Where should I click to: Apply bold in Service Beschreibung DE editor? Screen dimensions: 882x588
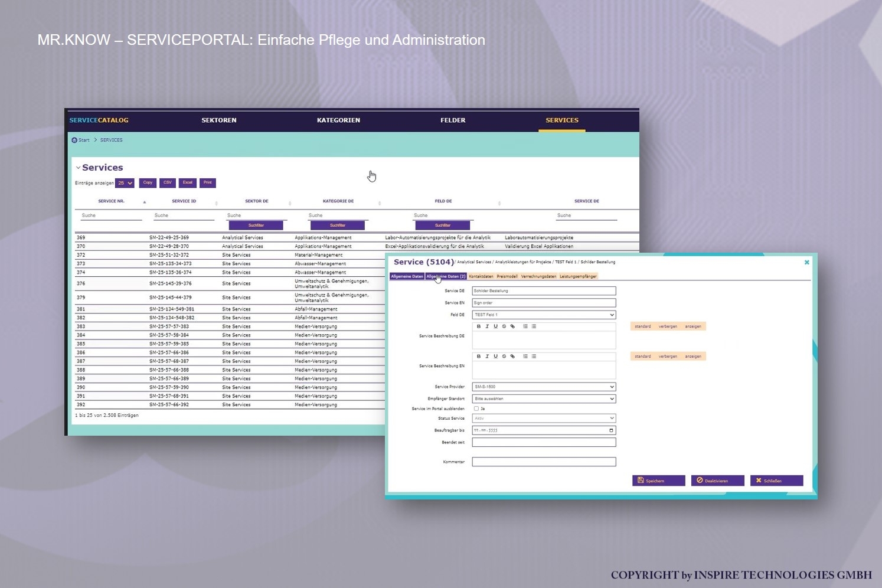[x=479, y=326]
